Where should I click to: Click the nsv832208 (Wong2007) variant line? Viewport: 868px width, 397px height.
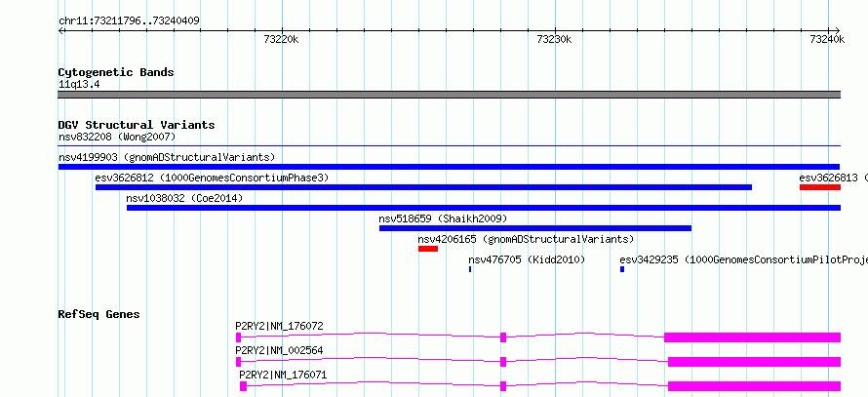click(449, 146)
